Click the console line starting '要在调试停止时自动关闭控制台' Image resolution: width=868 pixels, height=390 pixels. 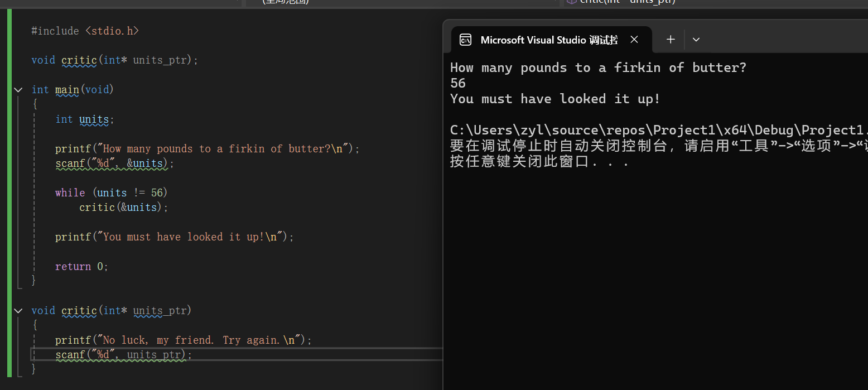pos(659,147)
